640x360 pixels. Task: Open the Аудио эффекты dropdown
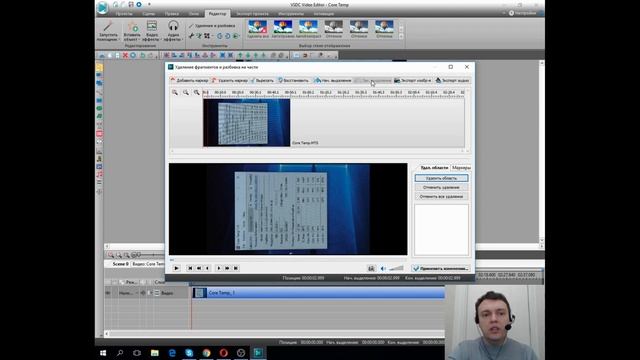point(173,31)
